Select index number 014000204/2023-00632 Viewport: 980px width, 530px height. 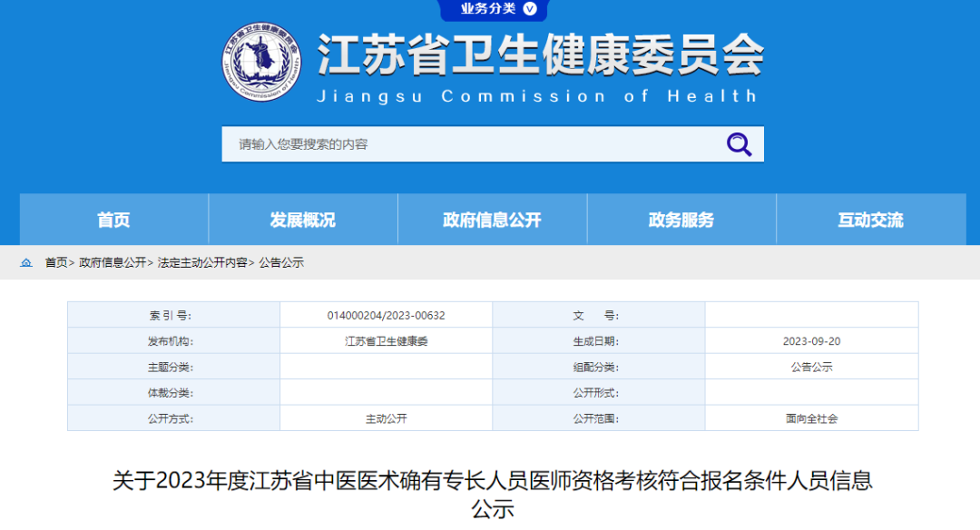click(x=387, y=316)
